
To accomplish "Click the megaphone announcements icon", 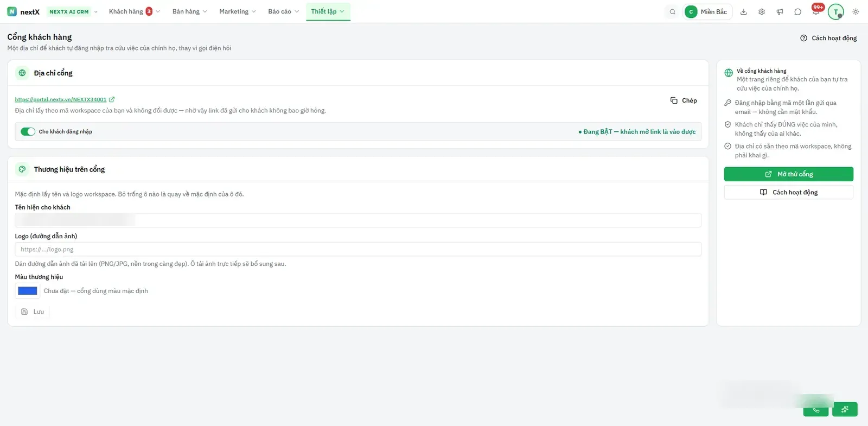I will tap(780, 12).
